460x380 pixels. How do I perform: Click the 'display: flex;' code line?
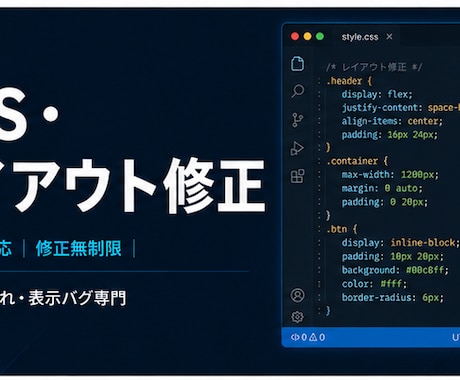(377, 94)
